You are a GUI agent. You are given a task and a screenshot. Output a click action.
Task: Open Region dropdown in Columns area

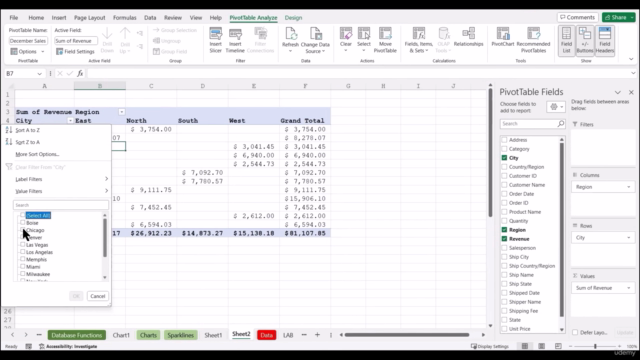click(x=629, y=187)
